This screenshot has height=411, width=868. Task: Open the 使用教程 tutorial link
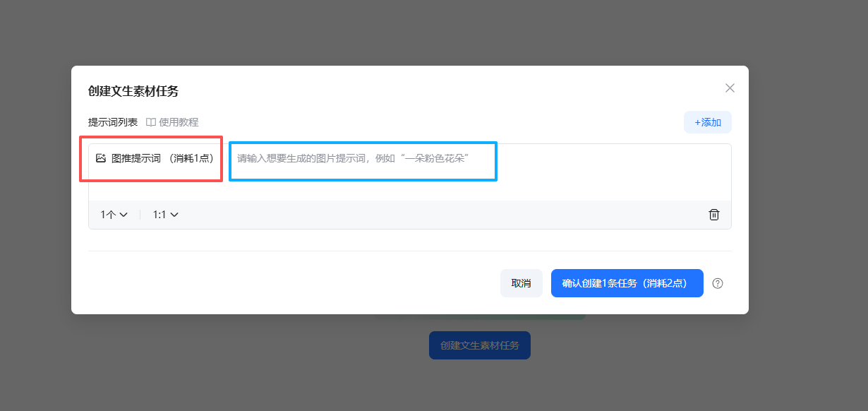point(179,121)
